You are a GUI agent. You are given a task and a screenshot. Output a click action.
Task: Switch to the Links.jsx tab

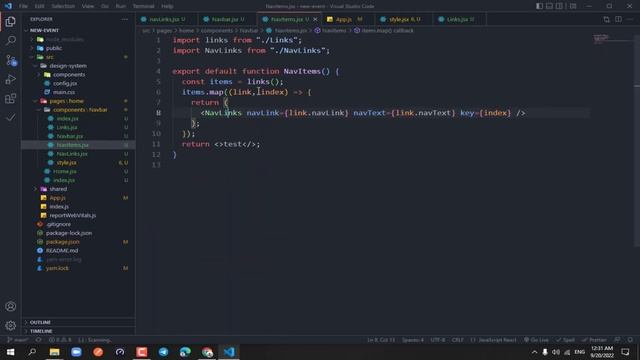(459, 19)
